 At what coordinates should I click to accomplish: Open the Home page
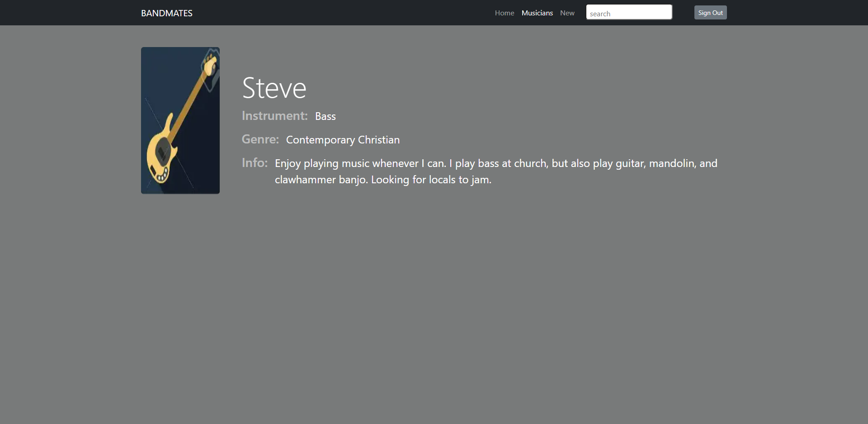click(x=504, y=13)
